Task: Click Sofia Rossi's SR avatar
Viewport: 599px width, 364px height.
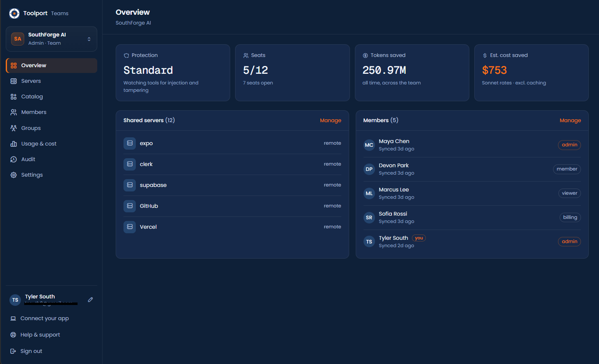Action: coord(369,218)
